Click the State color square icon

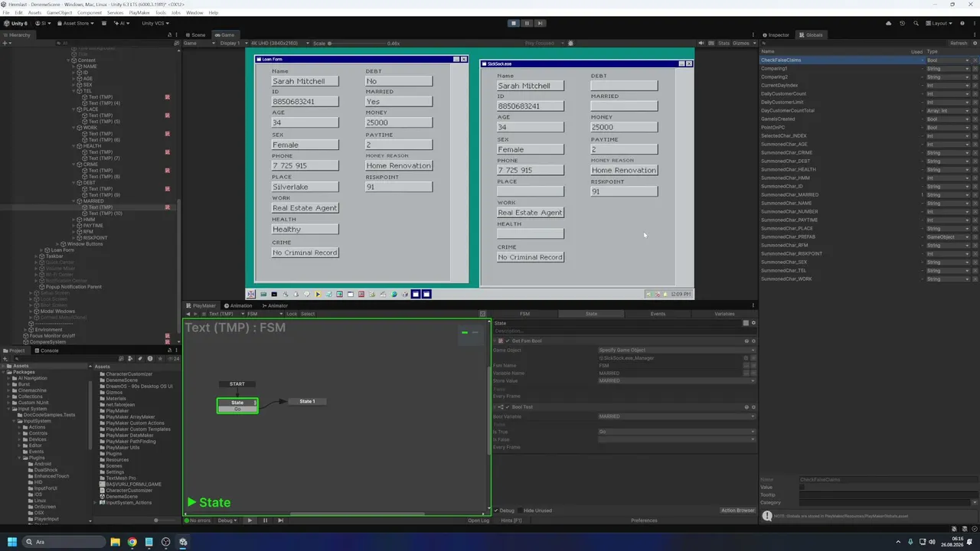[x=746, y=323]
